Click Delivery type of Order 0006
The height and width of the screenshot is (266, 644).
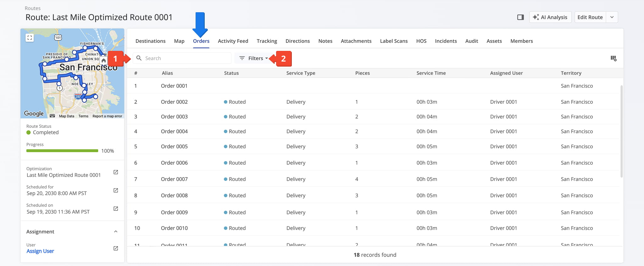click(296, 163)
